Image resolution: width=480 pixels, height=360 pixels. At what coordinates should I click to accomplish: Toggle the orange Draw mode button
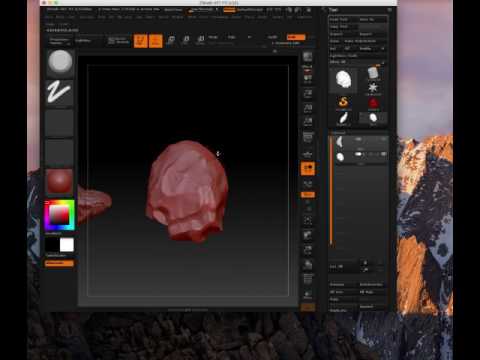pyautogui.click(x=155, y=41)
